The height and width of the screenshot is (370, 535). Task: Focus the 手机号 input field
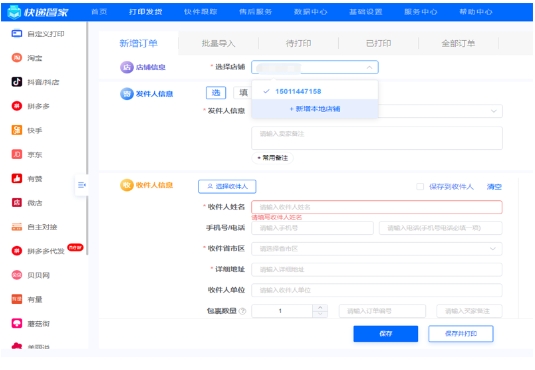[312, 228]
